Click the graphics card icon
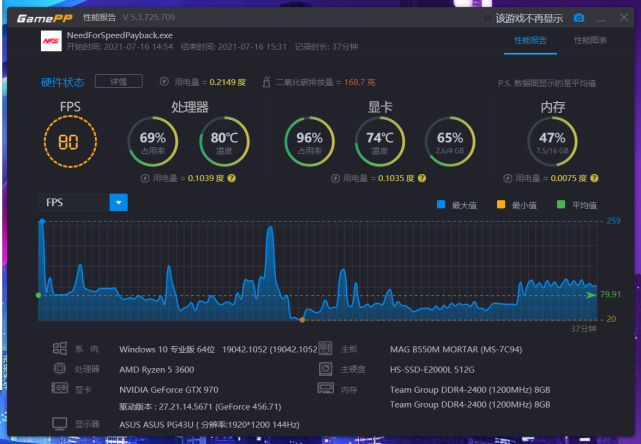Screen dimensions: 641x444 (x=60, y=388)
